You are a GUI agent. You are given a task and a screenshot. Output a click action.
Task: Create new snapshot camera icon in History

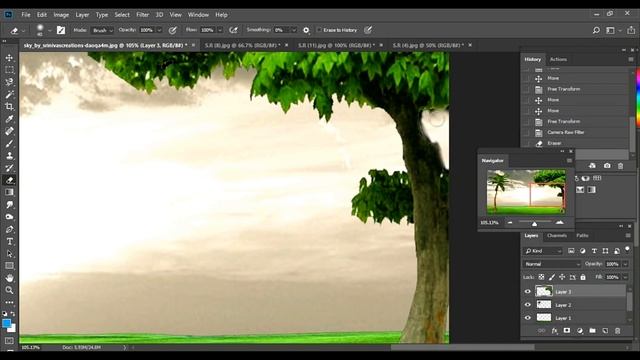pos(607,166)
